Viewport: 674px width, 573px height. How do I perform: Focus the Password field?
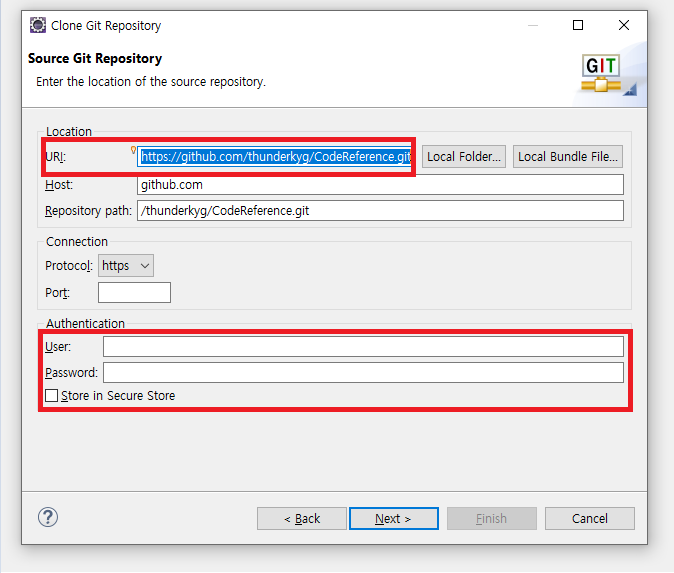coord(363,372)
